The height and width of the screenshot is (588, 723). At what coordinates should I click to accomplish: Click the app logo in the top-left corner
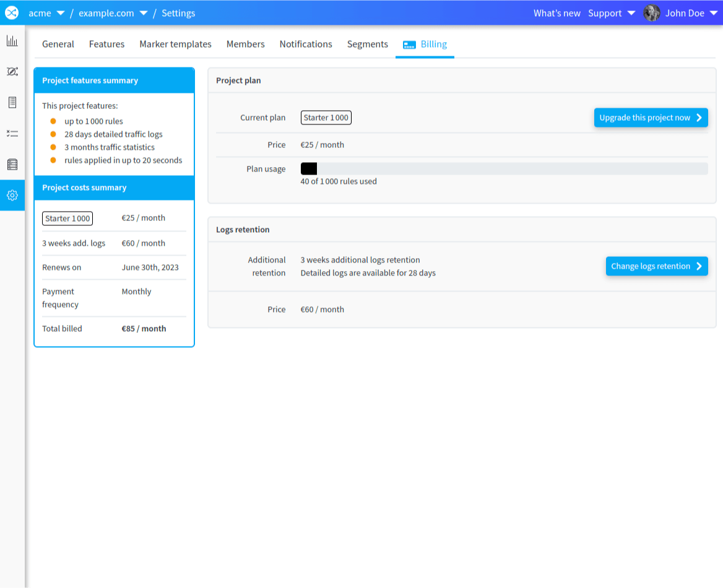tap(12, 12)
